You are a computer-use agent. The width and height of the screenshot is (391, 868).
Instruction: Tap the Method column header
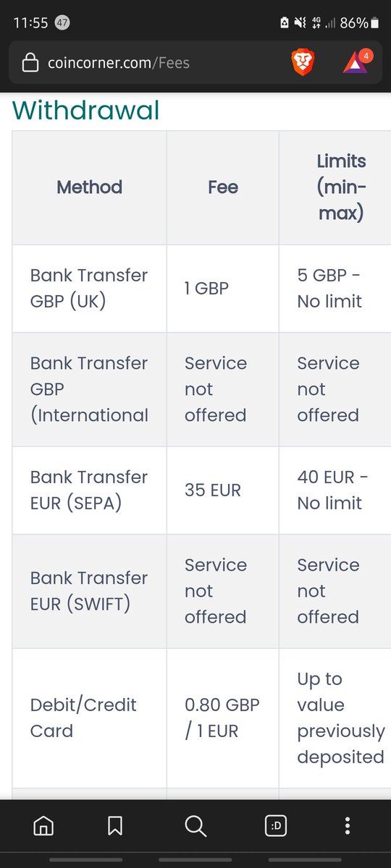point(89,187)
